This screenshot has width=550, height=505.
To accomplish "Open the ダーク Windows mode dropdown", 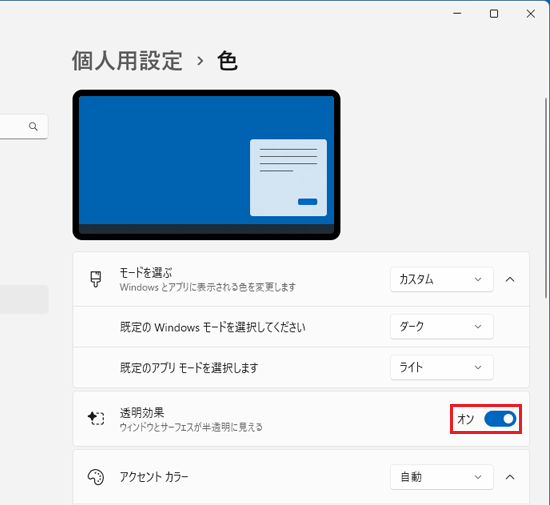I will point(442,326).
